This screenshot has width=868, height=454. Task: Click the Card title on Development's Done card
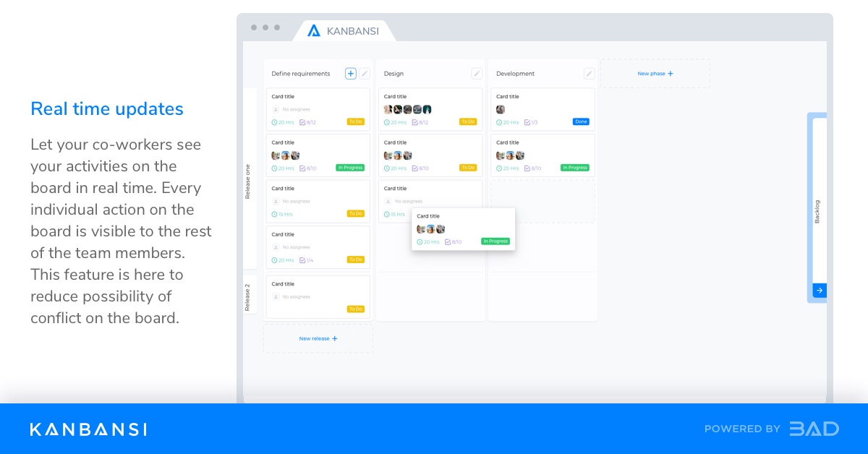[x=508, y=96]
